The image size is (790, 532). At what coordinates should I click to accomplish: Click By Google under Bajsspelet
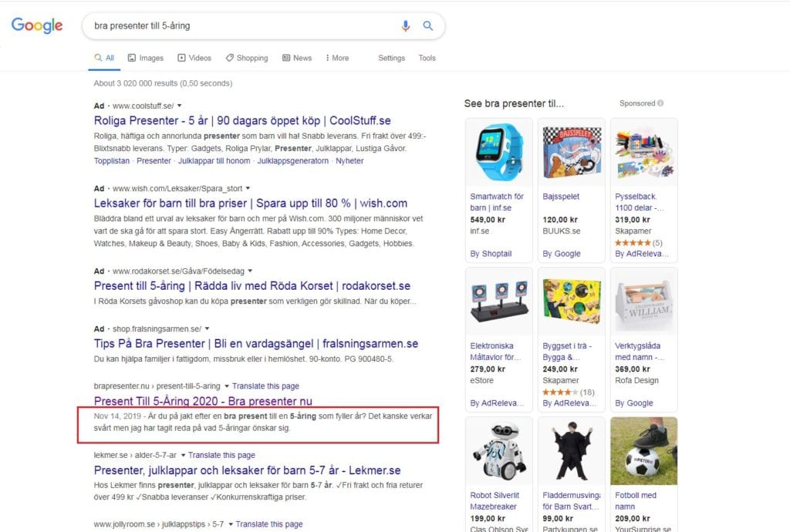562,254
